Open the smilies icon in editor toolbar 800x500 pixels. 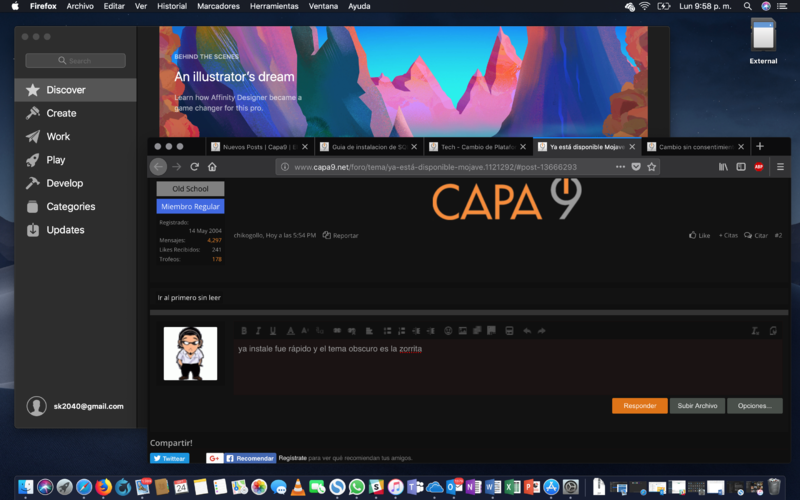[448, 331]
